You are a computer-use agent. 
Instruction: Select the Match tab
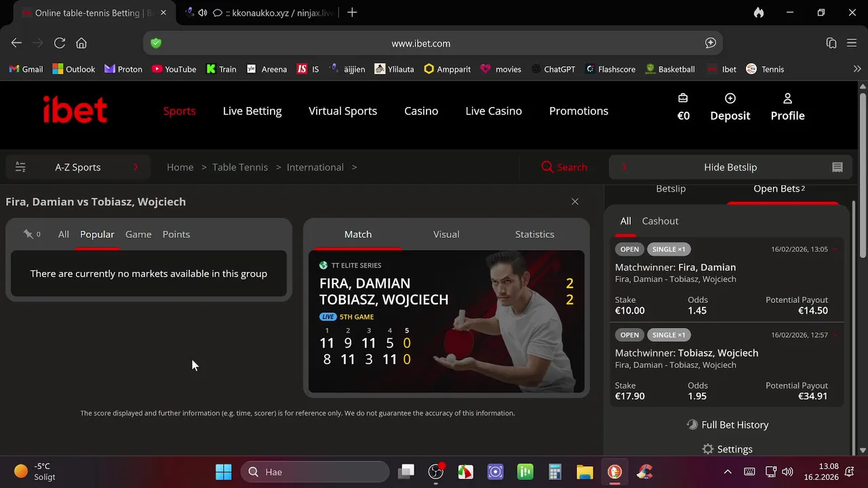coord(358,235)
